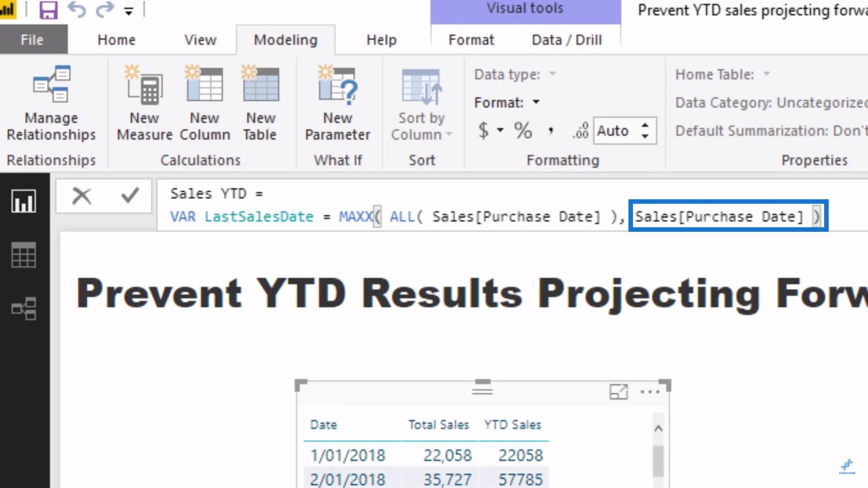
Task: Increase decimal places with up stepper
Action: tap(645, 125)
